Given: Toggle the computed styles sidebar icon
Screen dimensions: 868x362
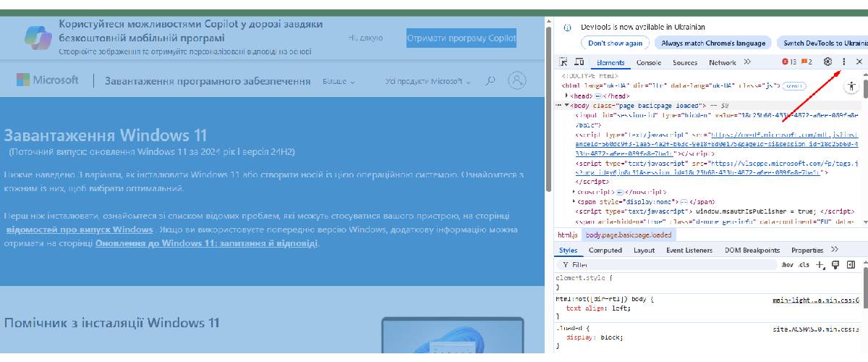Looking at the screenshot, I should click(x=851, y=265).
